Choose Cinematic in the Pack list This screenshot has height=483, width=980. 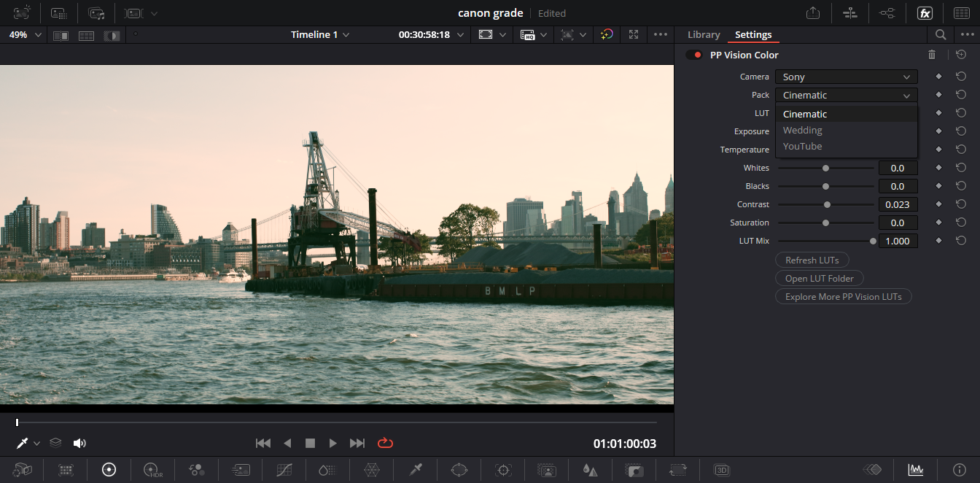[846, 114]
